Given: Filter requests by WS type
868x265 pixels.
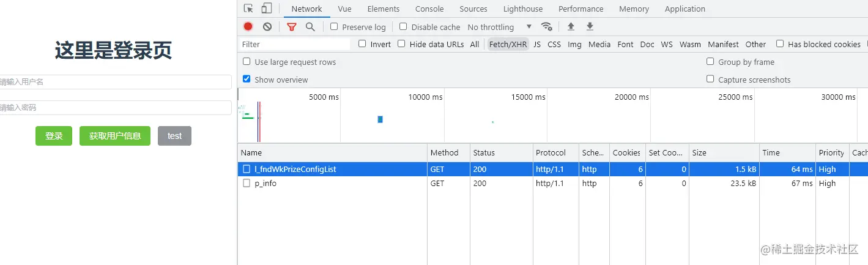Looking at the screenshot, I should [667, 44].
